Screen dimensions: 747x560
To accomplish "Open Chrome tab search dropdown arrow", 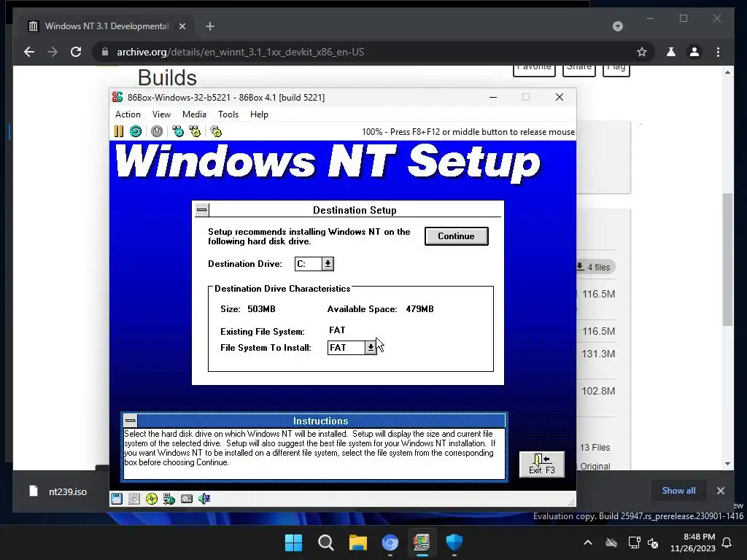I will (x=617, y=26).
